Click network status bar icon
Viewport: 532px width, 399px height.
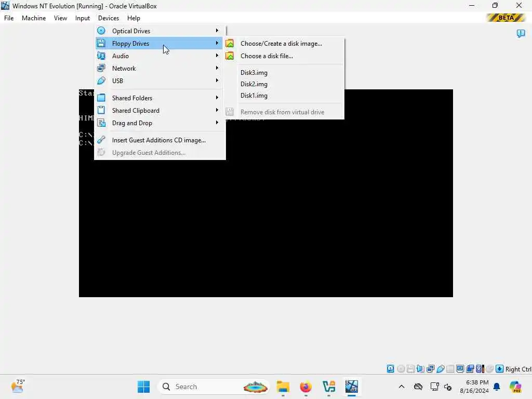(431, 369)
